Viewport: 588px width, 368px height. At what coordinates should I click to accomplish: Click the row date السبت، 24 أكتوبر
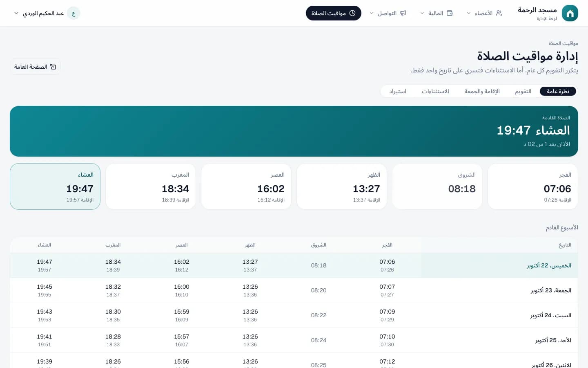551,315
